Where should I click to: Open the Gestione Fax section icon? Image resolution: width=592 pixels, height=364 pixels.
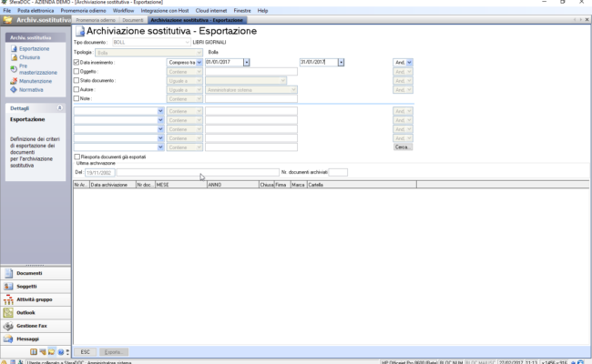(x=8, y=326)
